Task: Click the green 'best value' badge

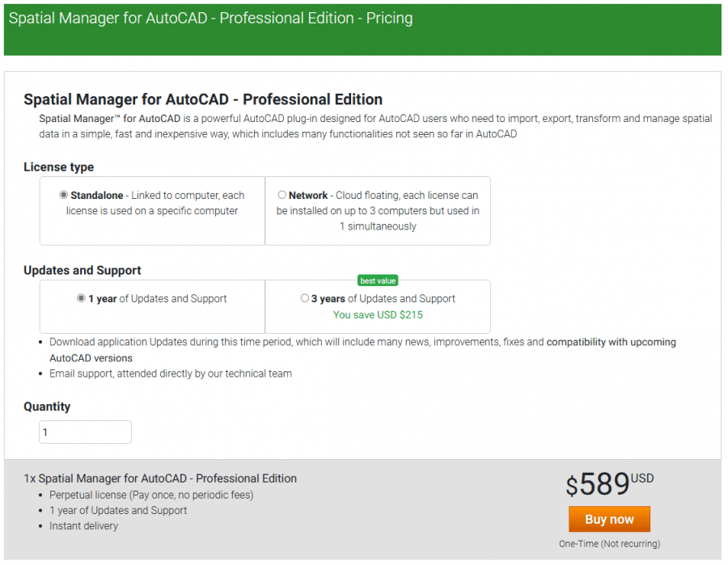Action: click(378, 280)
